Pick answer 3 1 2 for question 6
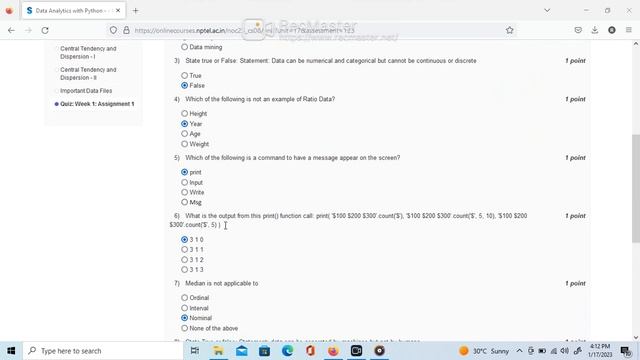This screenshot has height=360, width=640. click(184, 260)
